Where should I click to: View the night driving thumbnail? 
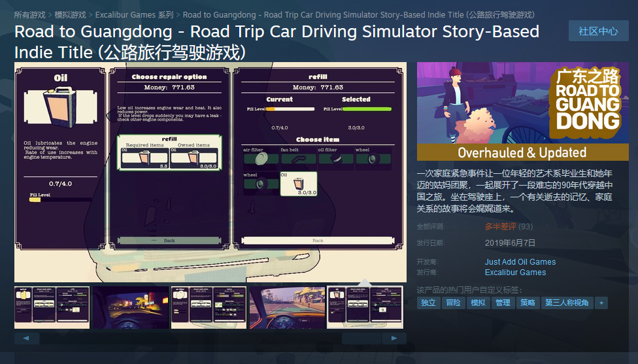(x=131, y=307)
